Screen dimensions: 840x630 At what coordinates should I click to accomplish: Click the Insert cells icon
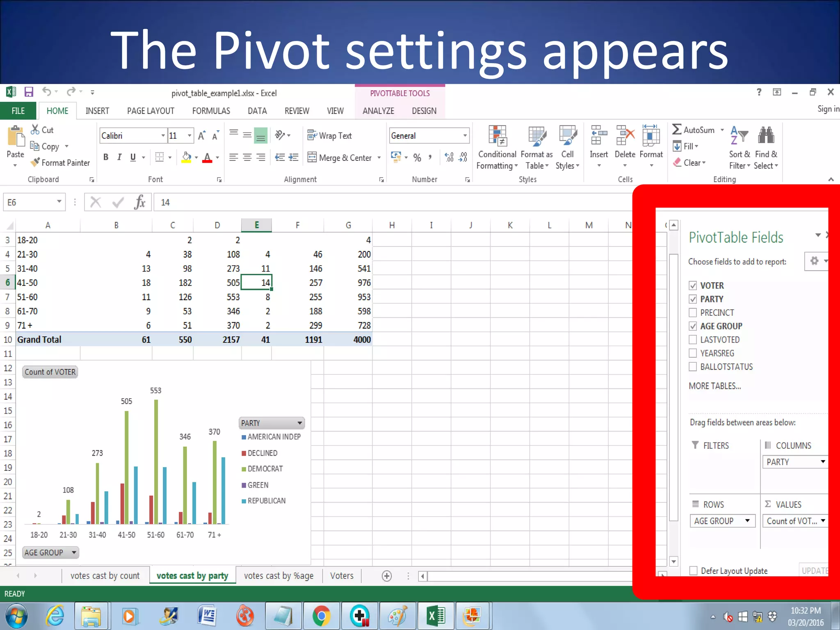pos(599,135)
